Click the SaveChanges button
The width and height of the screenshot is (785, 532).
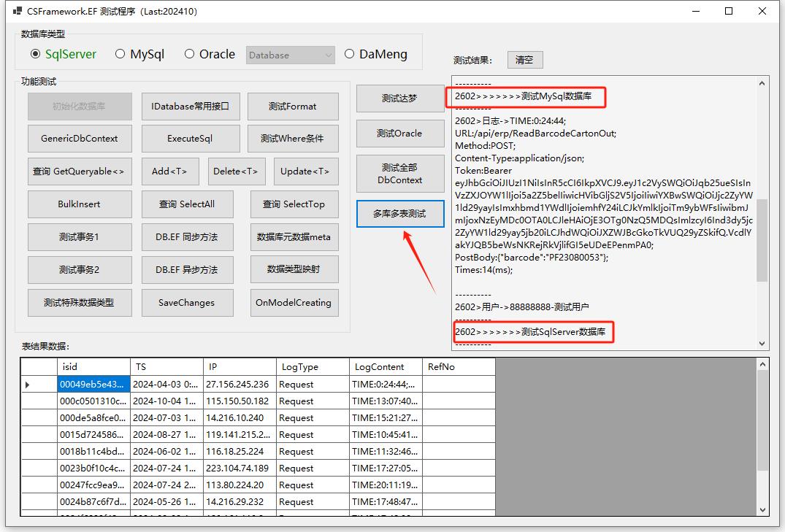[x=187, y=303]
